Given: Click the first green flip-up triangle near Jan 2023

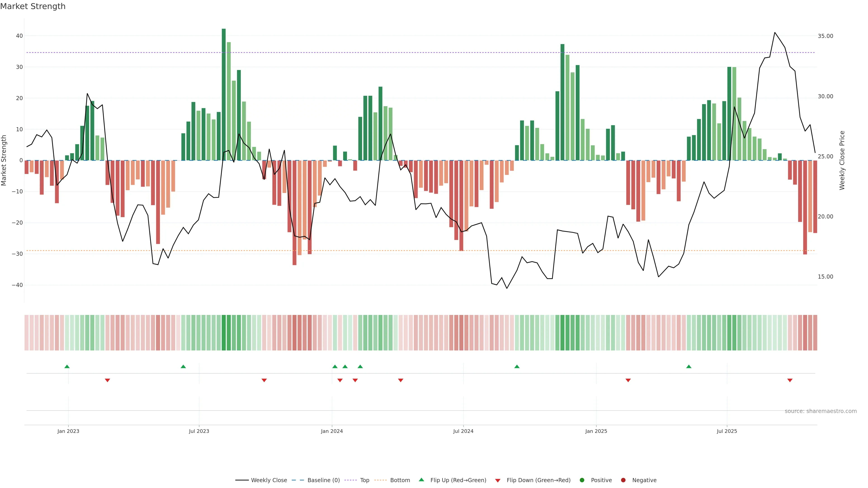Looking at the screenshot, I should tap(67, 366).
